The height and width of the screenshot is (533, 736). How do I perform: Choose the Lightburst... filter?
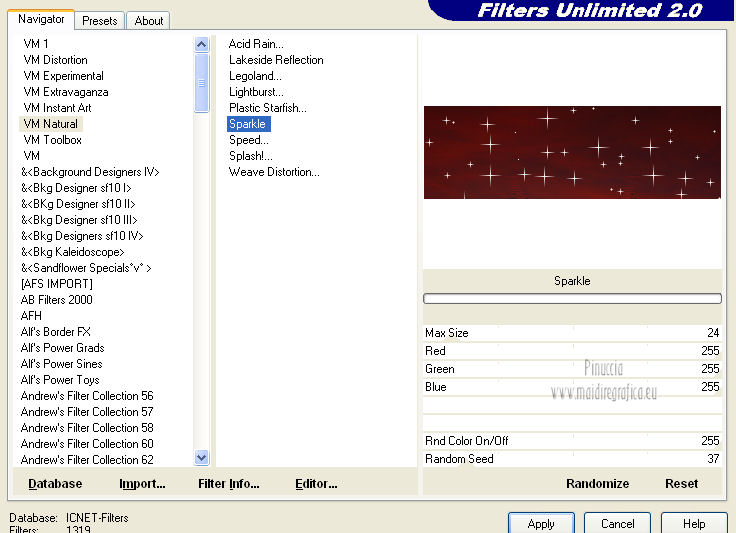pos(256,92)
